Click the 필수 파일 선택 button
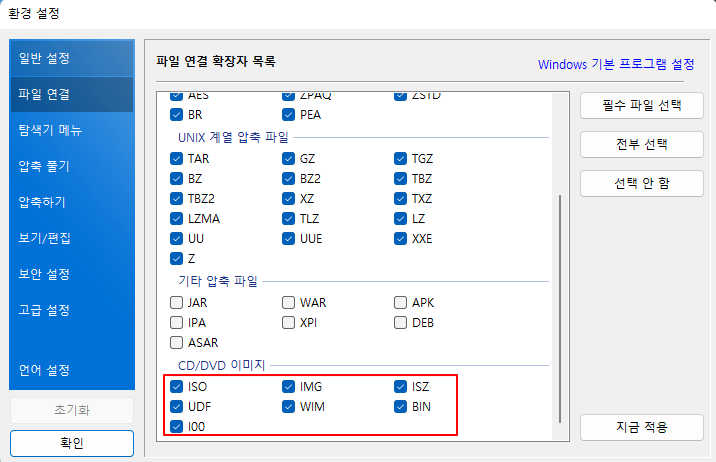 [642, 106]
